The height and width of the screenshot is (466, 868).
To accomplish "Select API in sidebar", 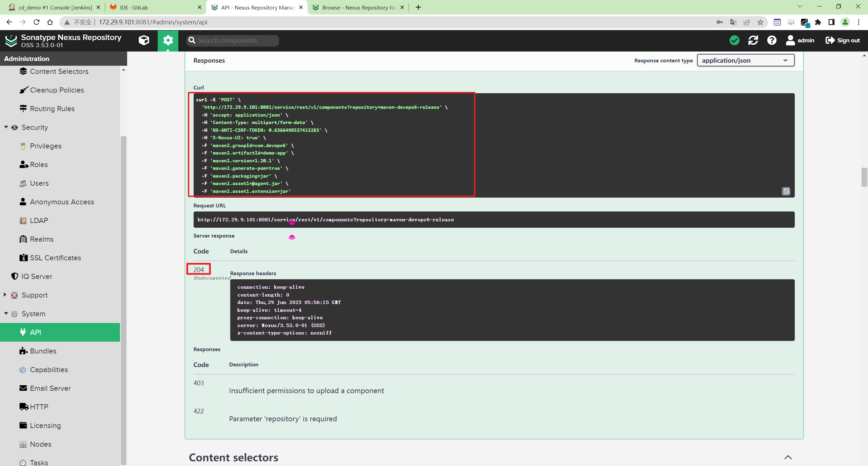I will (60, 332).
